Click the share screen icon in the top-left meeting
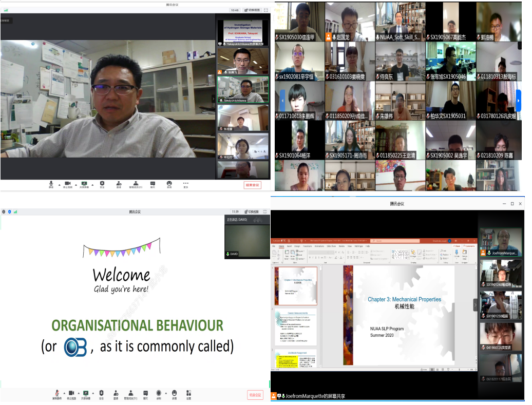The image size is (532, 405). pos(84,184)
